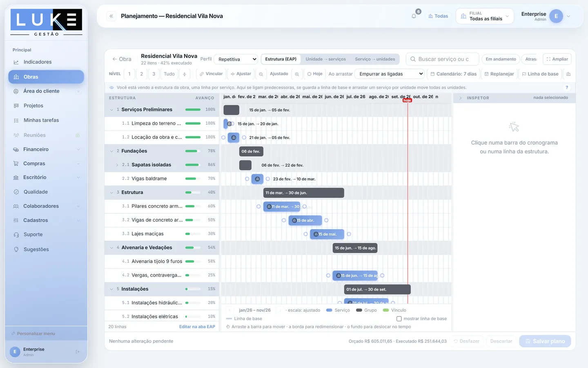This screenshot has height=368, width=588.
Task: Click the Enterprise avatar in the top bar
Action: tap(556, 16)
